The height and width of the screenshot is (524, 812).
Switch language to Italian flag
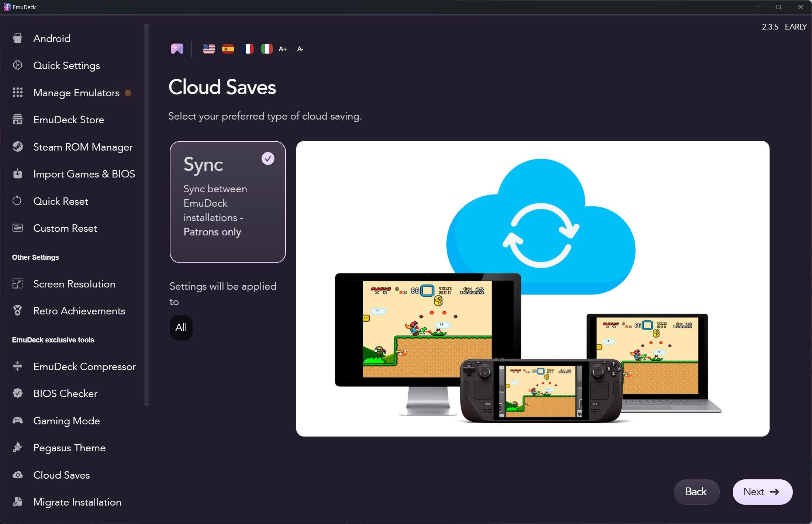(266, 49)
